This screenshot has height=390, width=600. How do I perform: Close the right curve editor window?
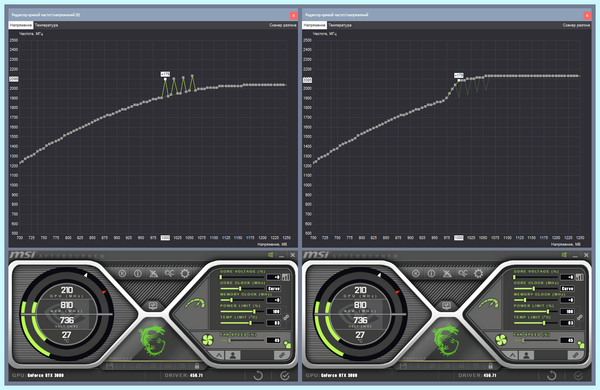(587, 15)
